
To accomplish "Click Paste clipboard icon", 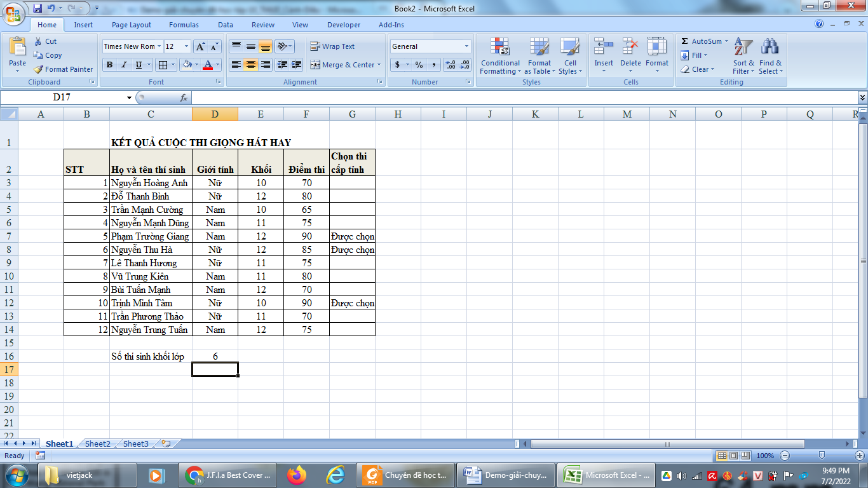I will 18,47.
